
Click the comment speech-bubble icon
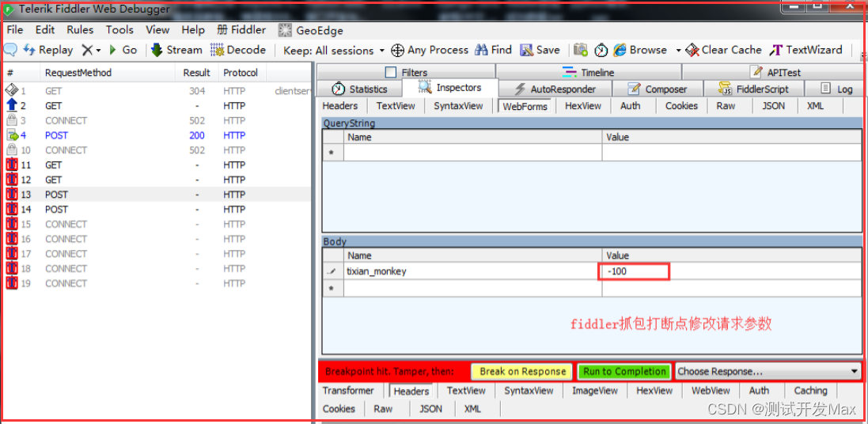click(x=10, y=50)
